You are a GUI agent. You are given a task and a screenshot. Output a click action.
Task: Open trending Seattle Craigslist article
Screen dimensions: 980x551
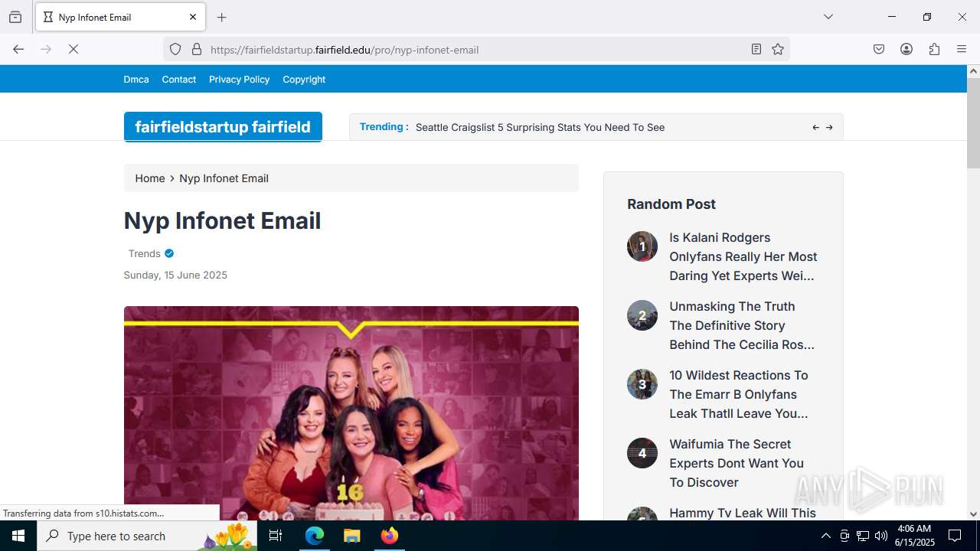point(540,127)
